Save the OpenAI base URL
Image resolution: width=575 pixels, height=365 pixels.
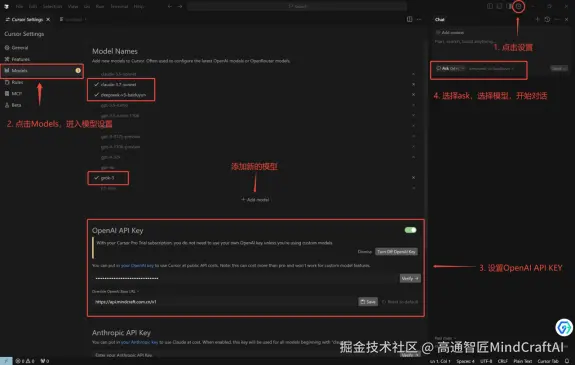368,302
